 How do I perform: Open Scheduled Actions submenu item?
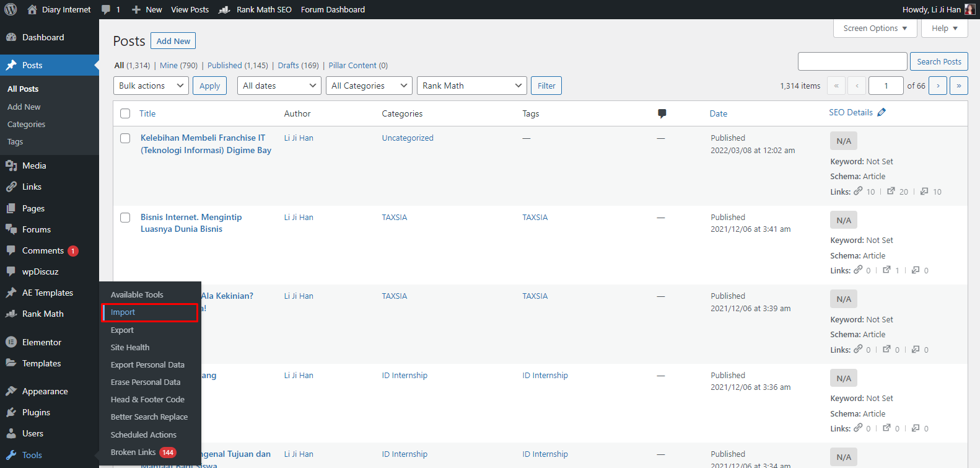tap(144, 435)
